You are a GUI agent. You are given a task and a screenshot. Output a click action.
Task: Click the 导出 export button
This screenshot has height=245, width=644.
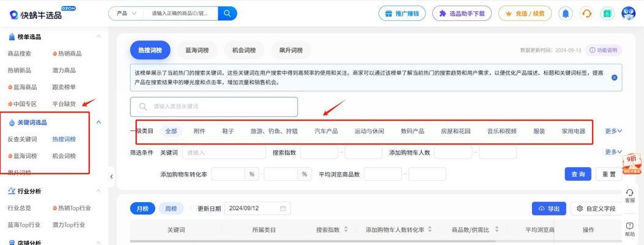click(549, 208)
